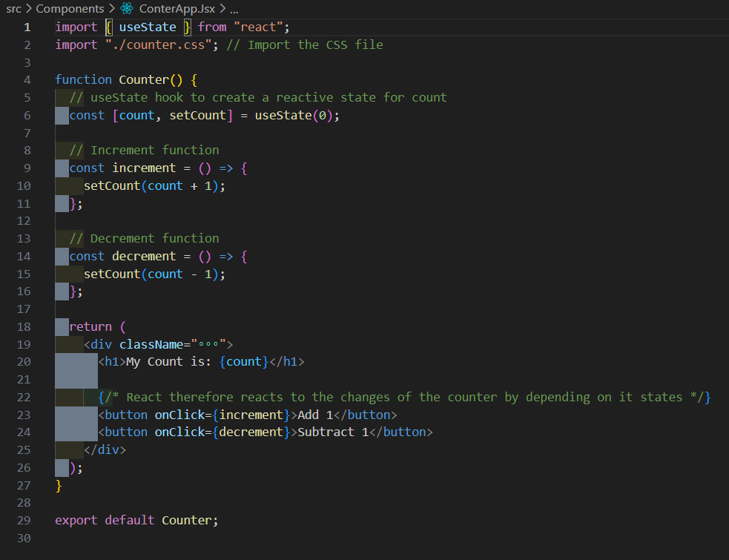Click the highlighted opening brace before useState import
729x560 pixels.
pos(108,27)
